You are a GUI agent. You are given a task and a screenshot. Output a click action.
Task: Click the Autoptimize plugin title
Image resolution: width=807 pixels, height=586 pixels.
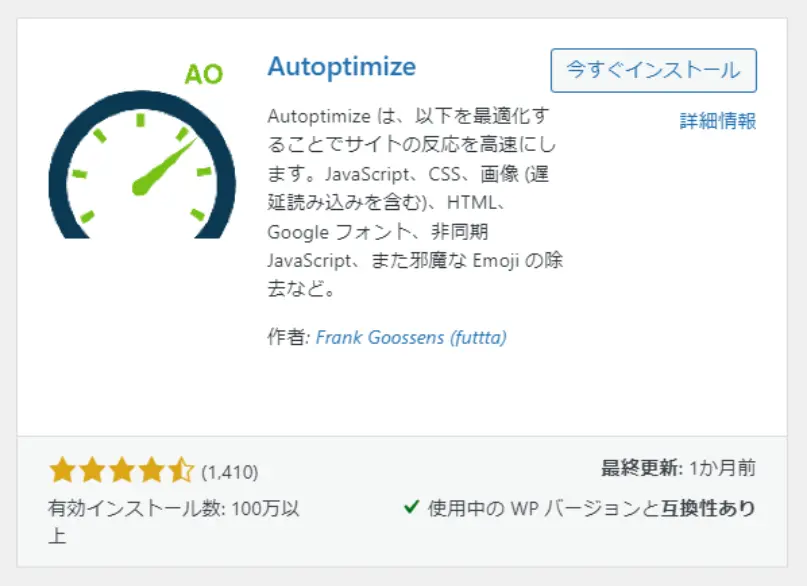[341, 67]
